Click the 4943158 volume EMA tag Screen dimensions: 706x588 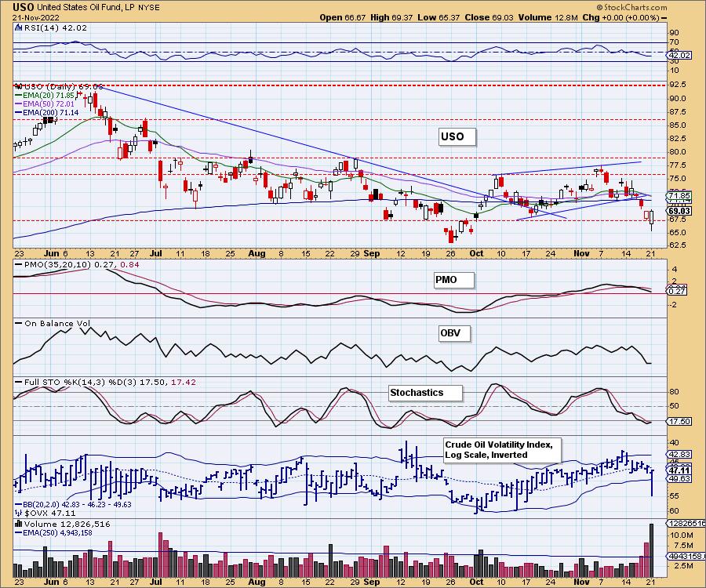coord(686,557)
